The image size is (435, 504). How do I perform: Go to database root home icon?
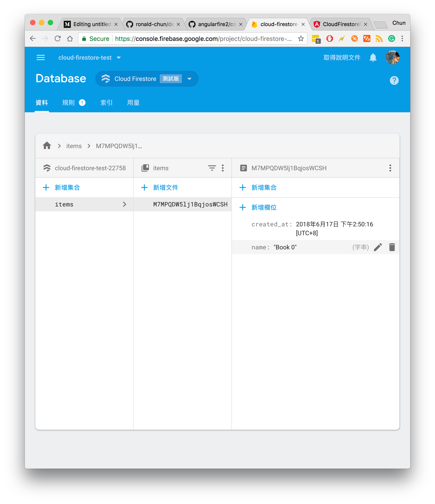point(47,146)
